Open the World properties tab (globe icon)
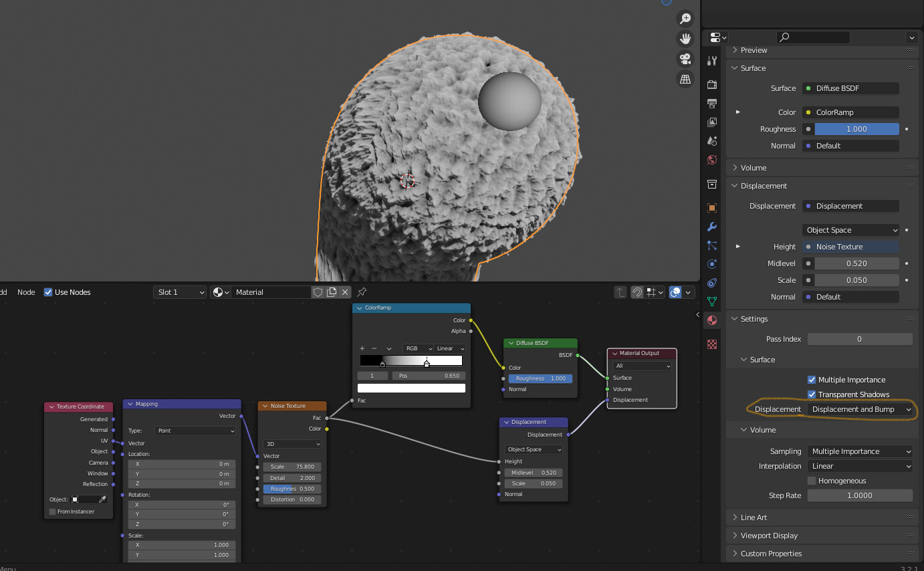Screen dimensions: 924x571 (x=711, y=159)
